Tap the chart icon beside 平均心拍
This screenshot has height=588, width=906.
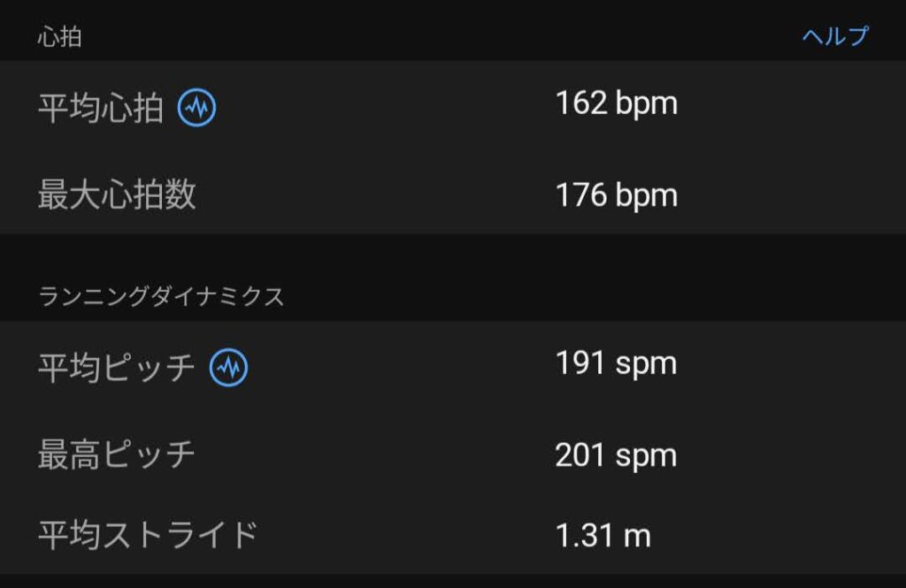196,109
